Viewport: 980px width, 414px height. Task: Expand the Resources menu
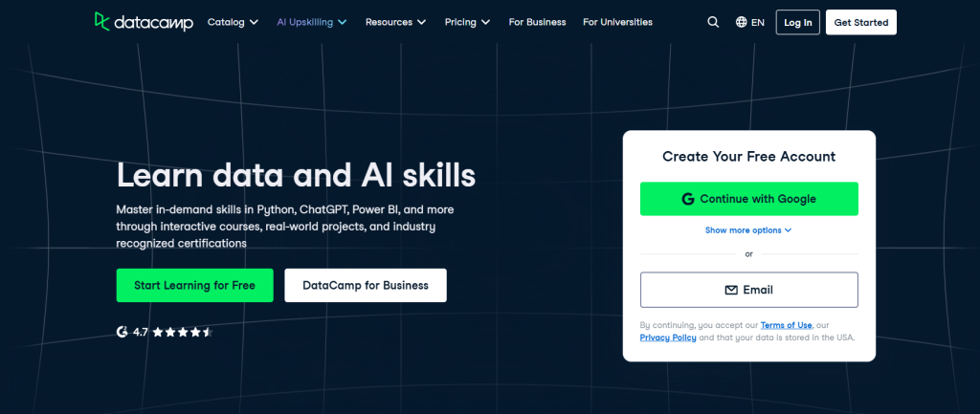point(395,22)
